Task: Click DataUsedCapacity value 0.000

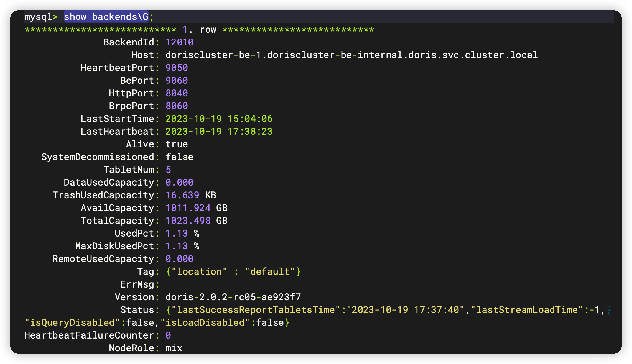Action: 179,183
